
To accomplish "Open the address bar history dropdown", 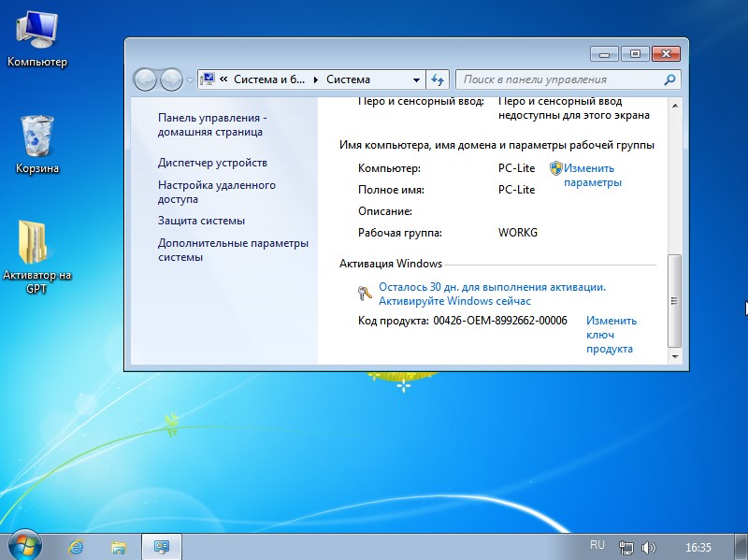I will 416,79.
